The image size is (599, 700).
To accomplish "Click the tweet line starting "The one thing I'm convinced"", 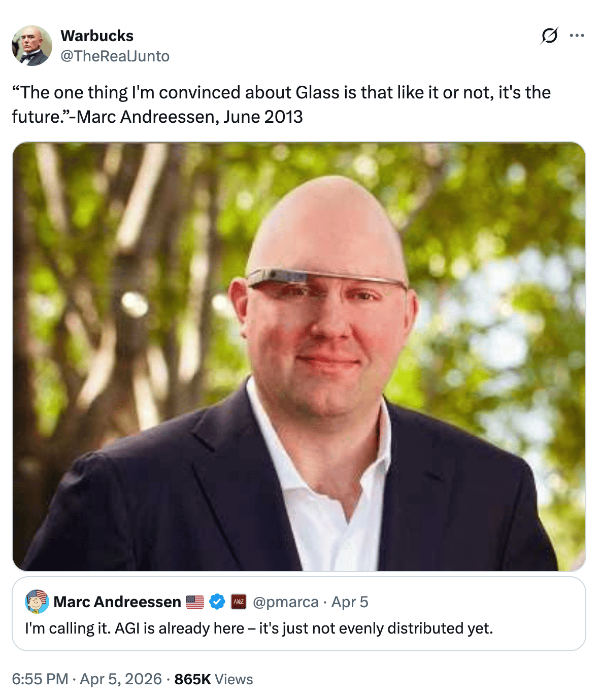I will [x=281, y=93].
